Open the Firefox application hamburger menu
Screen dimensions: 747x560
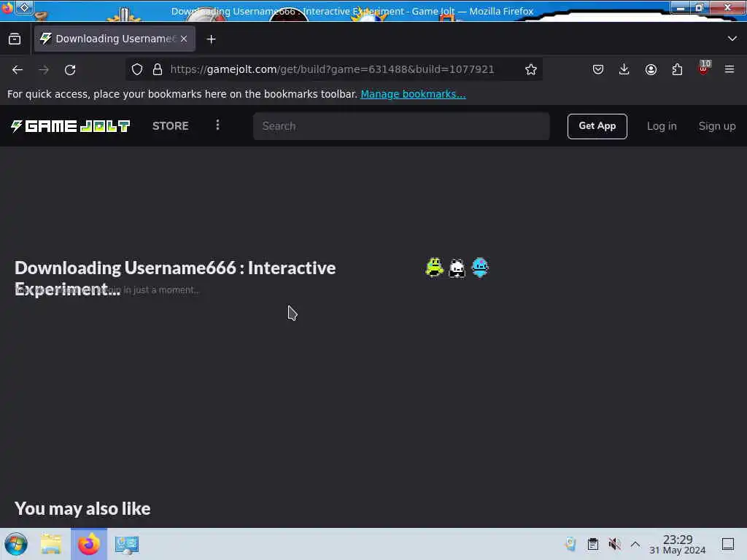pyautogui.click(x=729, y=69)
